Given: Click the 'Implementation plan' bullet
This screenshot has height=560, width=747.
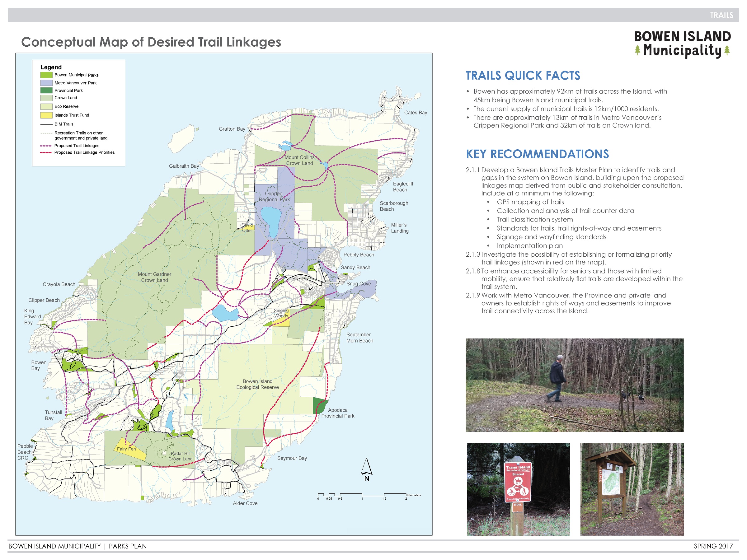Looking at the screenshot, I should [529, 246].
